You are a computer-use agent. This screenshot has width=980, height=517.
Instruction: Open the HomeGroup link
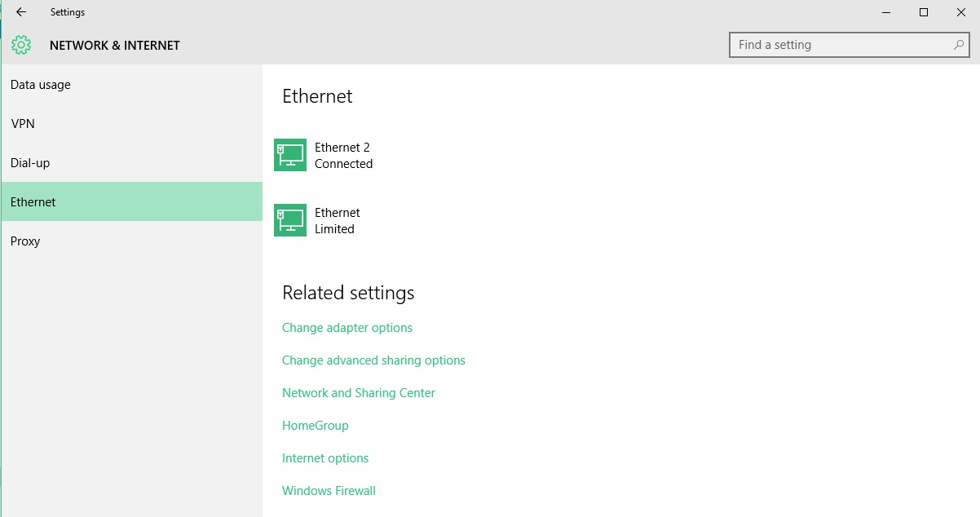point(316,426)
